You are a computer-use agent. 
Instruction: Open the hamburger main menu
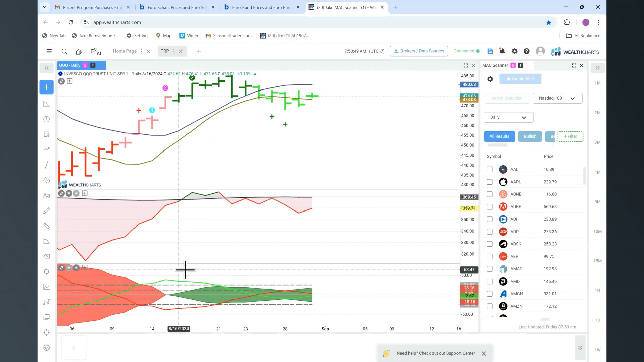pos(49,51)
